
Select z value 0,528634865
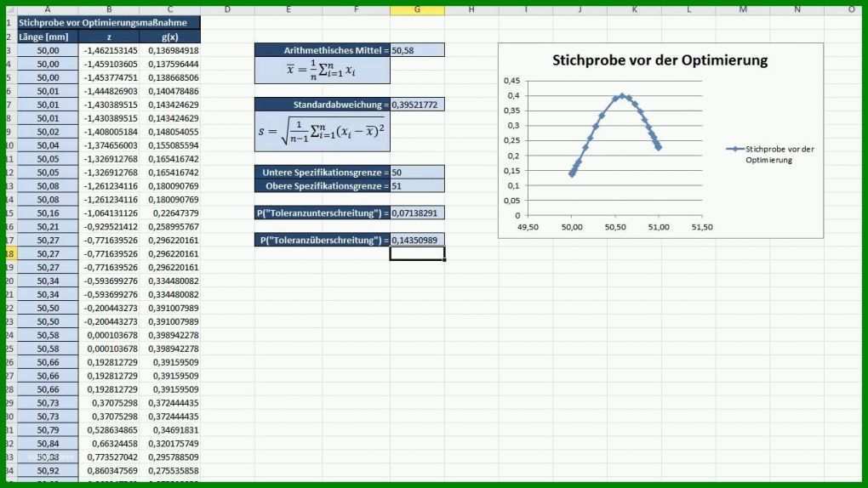[109, 430]
